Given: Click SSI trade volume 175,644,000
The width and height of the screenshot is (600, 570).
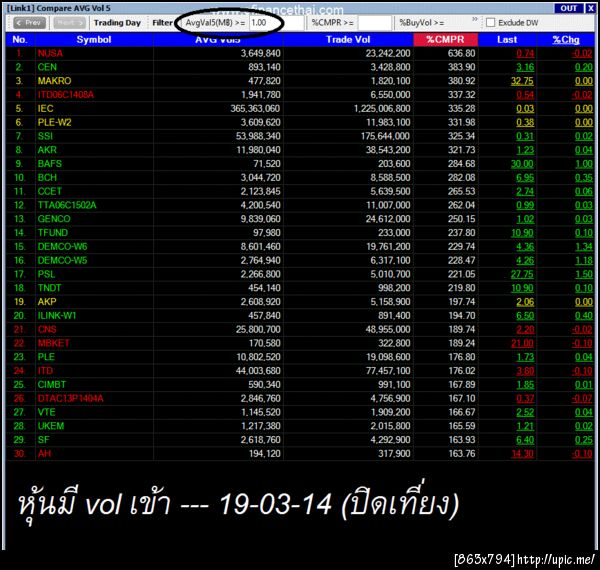Looking at the screenshot, I should pyautogui.click(x=385, y=136).
